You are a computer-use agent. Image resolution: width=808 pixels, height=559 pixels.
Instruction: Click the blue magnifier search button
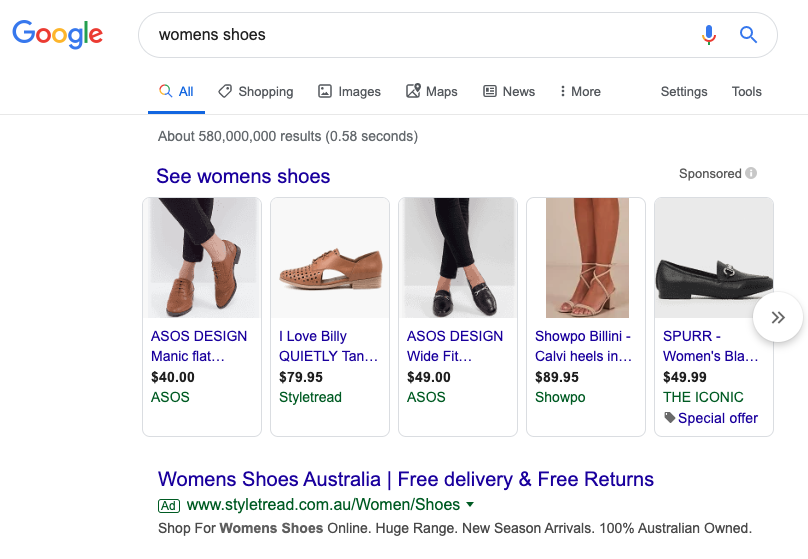point(748,35)
